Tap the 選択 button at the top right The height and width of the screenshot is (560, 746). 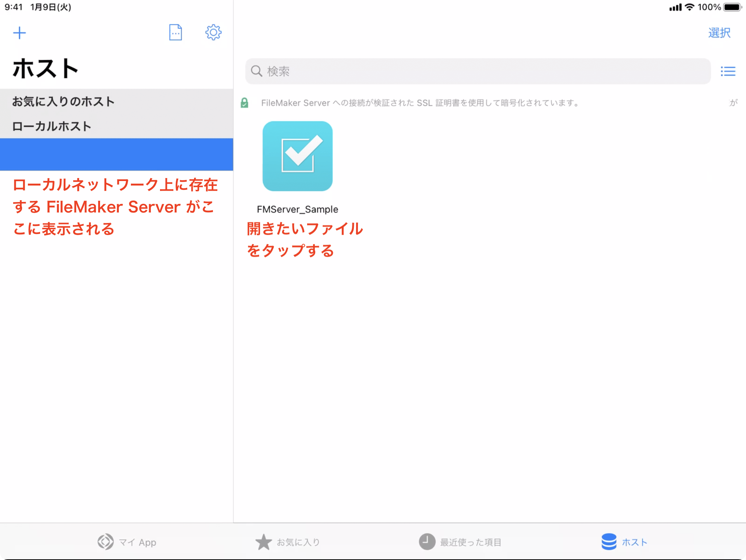tap(719, 32)
